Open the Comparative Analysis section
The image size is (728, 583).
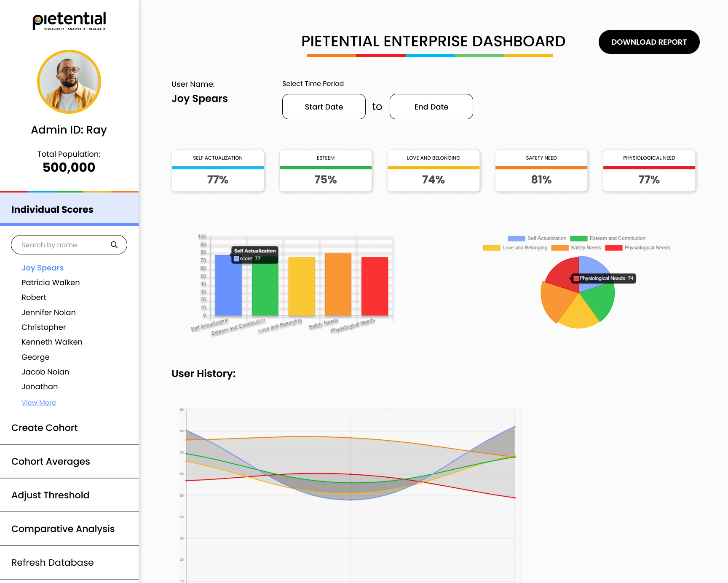[x=63, y=529]
